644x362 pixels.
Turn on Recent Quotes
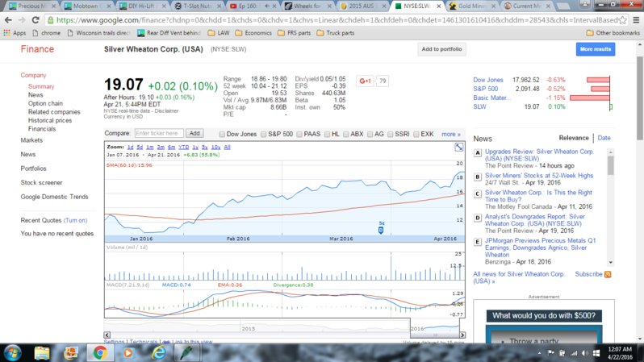coord(76,220)
